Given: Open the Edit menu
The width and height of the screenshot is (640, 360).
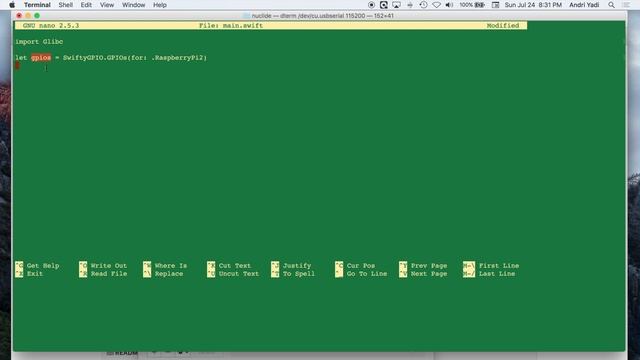Looking at the screenshot, I should click(x=86, y=5).
